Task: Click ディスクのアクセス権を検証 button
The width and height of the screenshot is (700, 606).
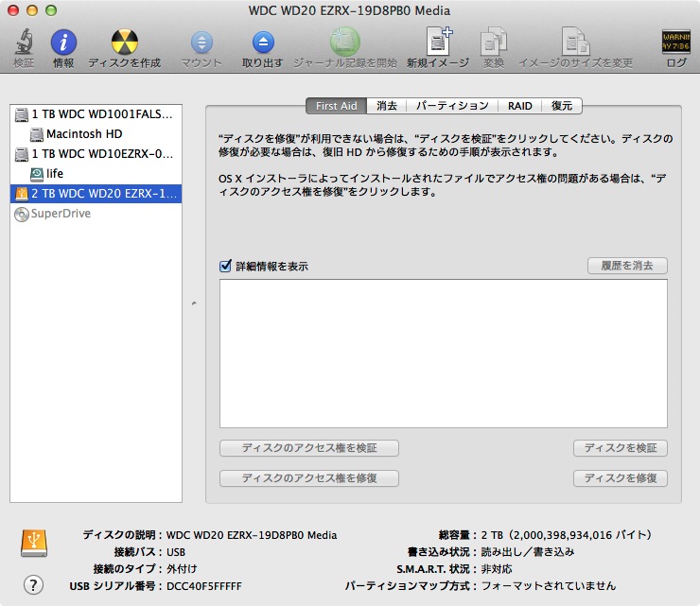Action: [x=308, y=448]
